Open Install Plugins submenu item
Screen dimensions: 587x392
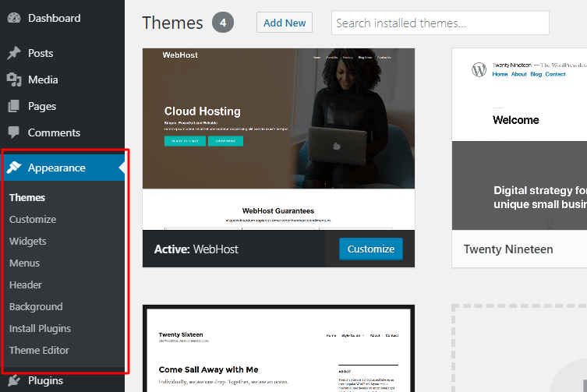coord(40,328)
